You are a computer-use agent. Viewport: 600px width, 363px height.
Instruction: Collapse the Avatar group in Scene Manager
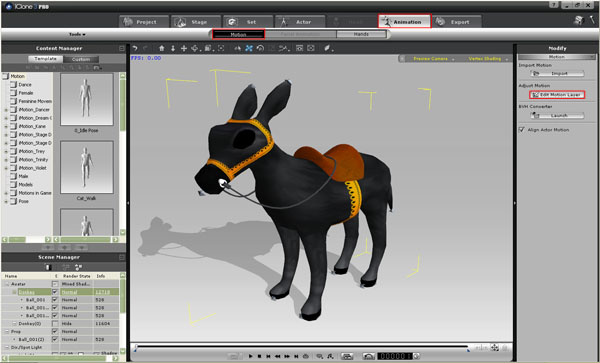pyautogui.click(x=7, y=284)
